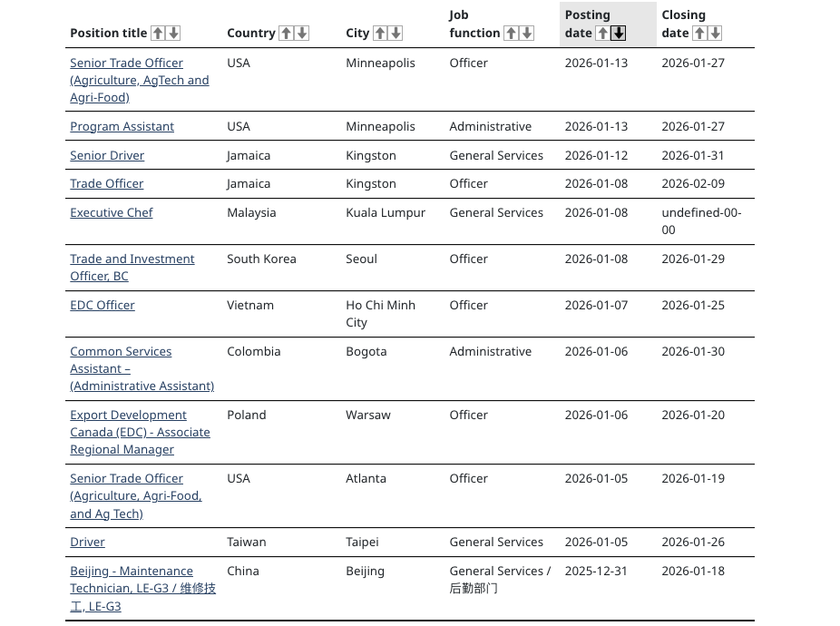Click the Country column header
Viewport: 840px width, 626px height.
pos(250,33)
